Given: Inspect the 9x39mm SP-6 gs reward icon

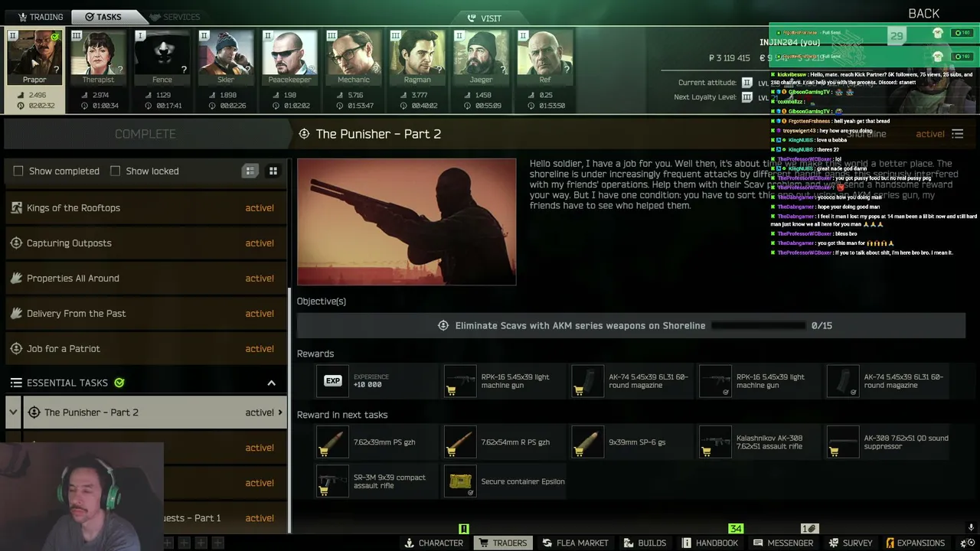Looking at the screenshot, I should pos(588,442).
